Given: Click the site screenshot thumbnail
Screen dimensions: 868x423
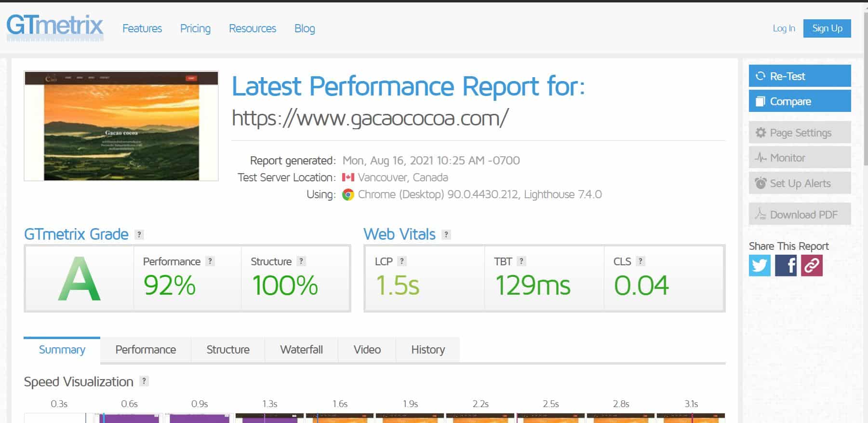Looking at the screenshot, I should (x=121, y=126).
